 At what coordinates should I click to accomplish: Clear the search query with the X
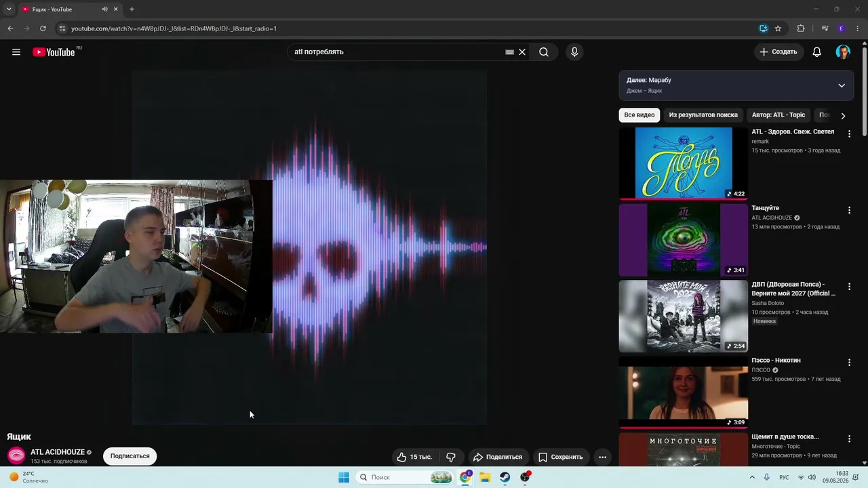522,52
